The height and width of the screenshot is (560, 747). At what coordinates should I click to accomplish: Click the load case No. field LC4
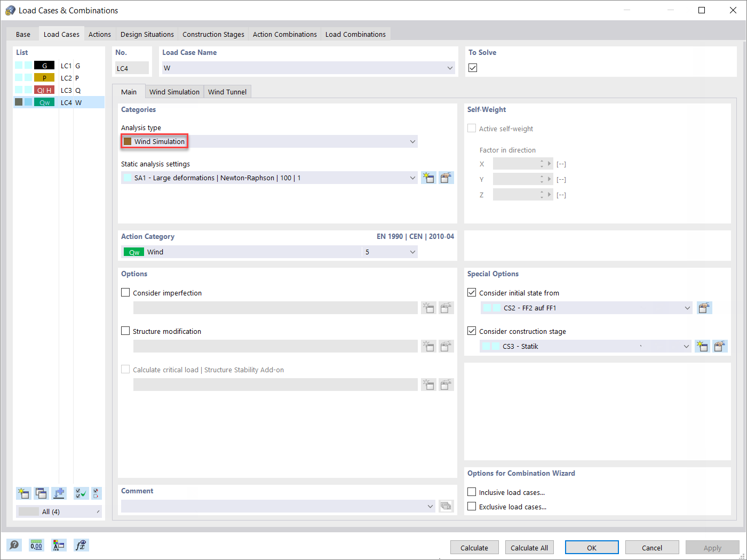[x=132, y=68]
